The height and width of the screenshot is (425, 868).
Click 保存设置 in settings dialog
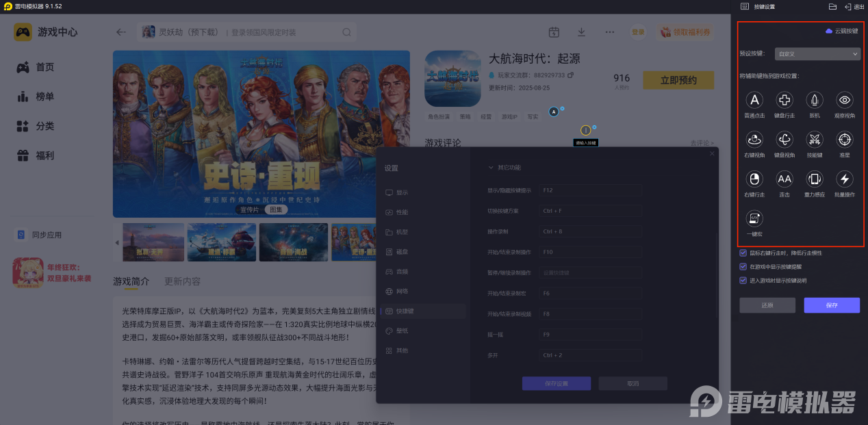coord(557,383)
